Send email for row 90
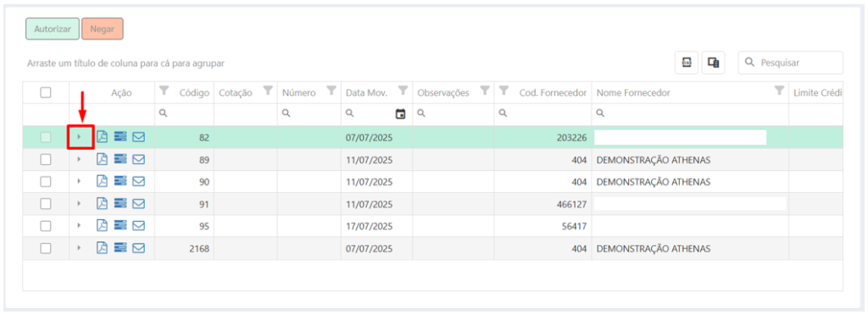Image resolution: width=868 pixels, height=314 pixels. pyautogui.click(x=138, y=181)
